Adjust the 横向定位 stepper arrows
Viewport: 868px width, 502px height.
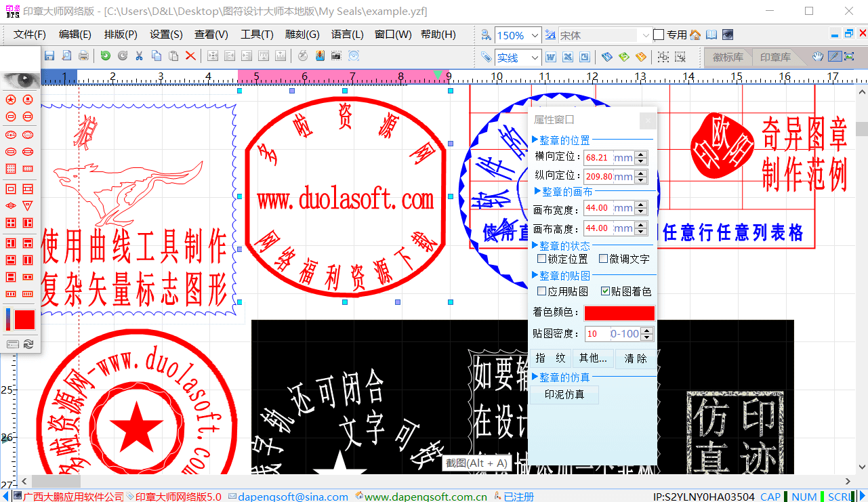[640, 157]
